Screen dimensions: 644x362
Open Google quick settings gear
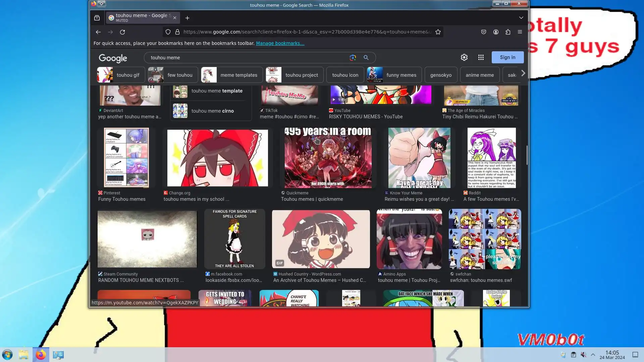[464, 57]
